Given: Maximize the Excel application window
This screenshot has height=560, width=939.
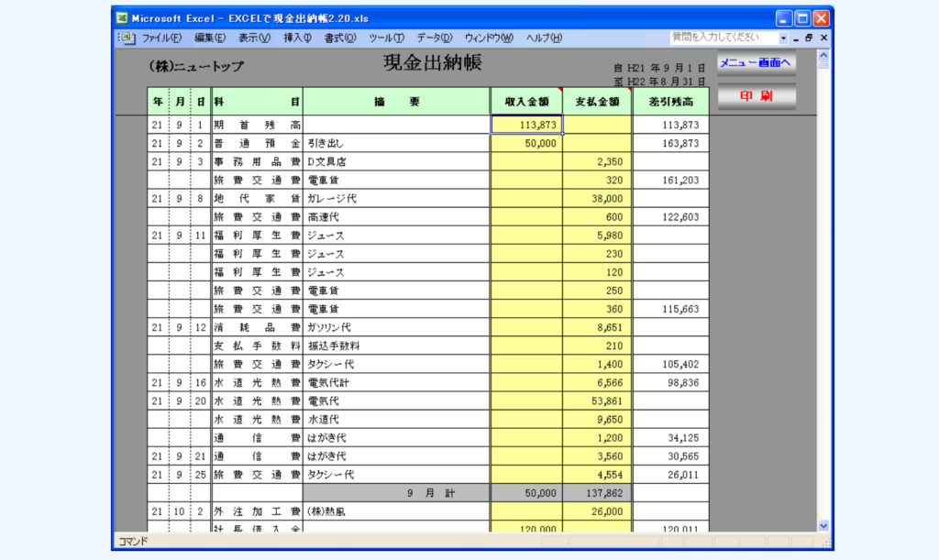Looking at the screenshot, I should tap(802, 17).
